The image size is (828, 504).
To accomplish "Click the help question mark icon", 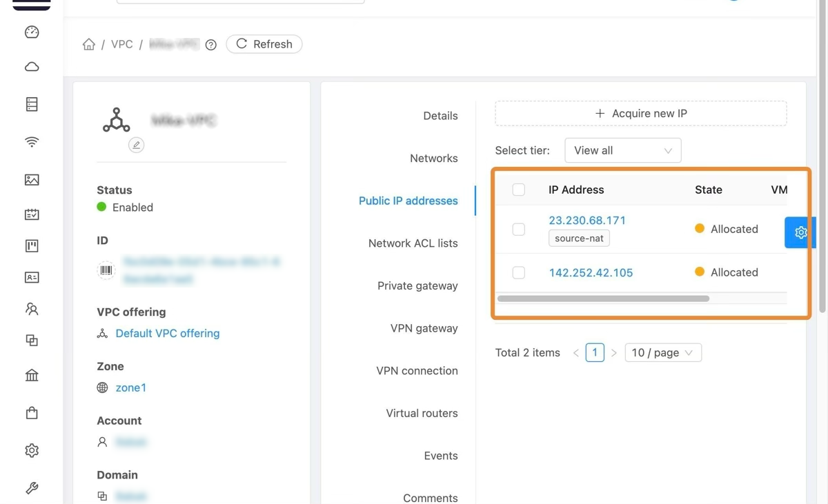I will pyautogui.click(x=211, y=45).
